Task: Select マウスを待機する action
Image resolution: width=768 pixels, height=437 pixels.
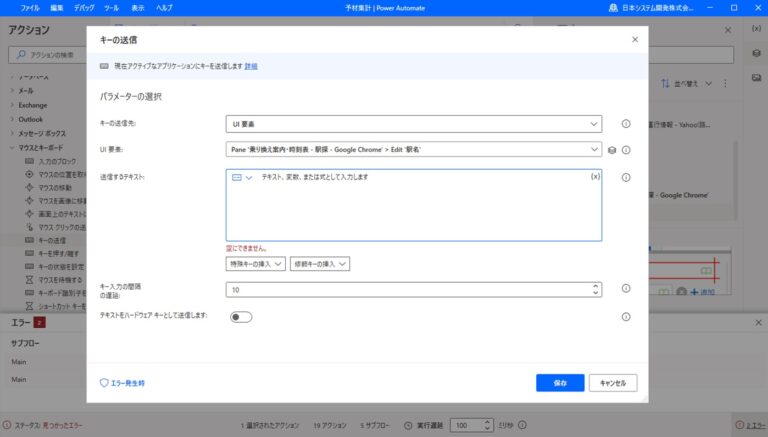Action: [x=60, y=280]
